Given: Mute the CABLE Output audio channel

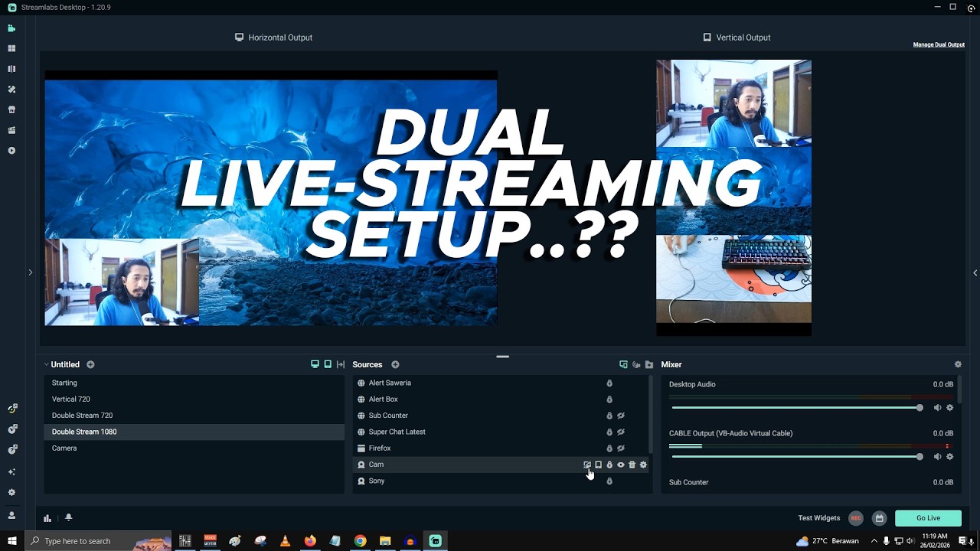Looking at the screenshot, I should tap(937, 457).
